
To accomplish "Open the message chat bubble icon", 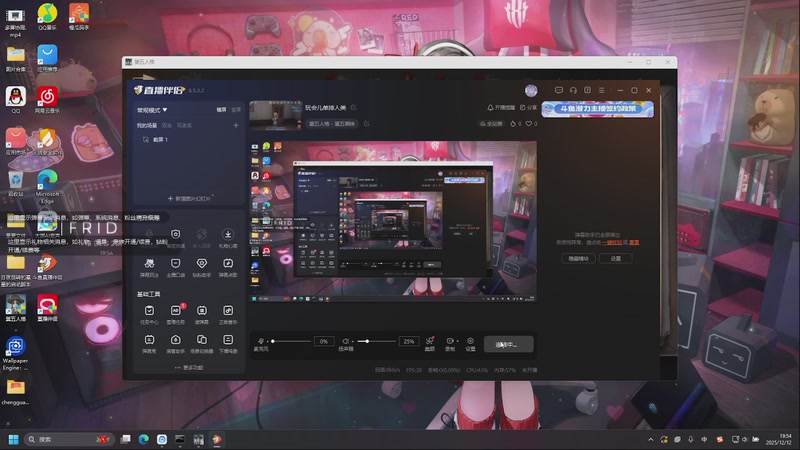I will click(x=559, y=90).
